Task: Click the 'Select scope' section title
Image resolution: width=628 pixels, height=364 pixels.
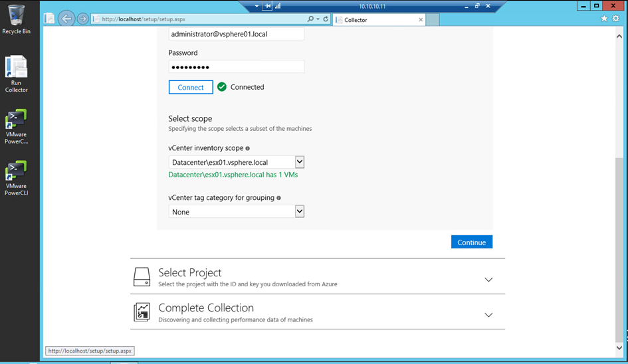Action: coord(190,118)
